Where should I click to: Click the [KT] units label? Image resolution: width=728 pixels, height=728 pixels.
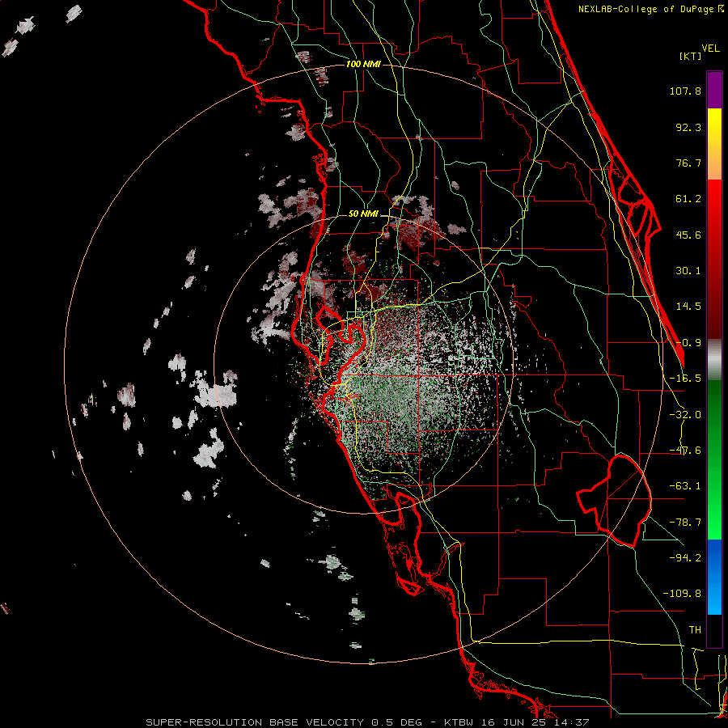pos(690,56)
